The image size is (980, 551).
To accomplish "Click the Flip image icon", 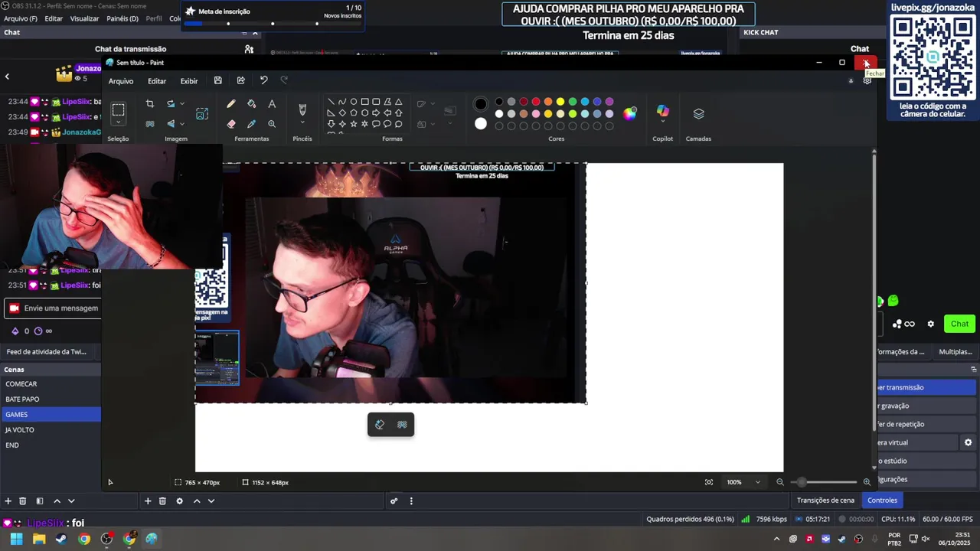I will (171, 123).
